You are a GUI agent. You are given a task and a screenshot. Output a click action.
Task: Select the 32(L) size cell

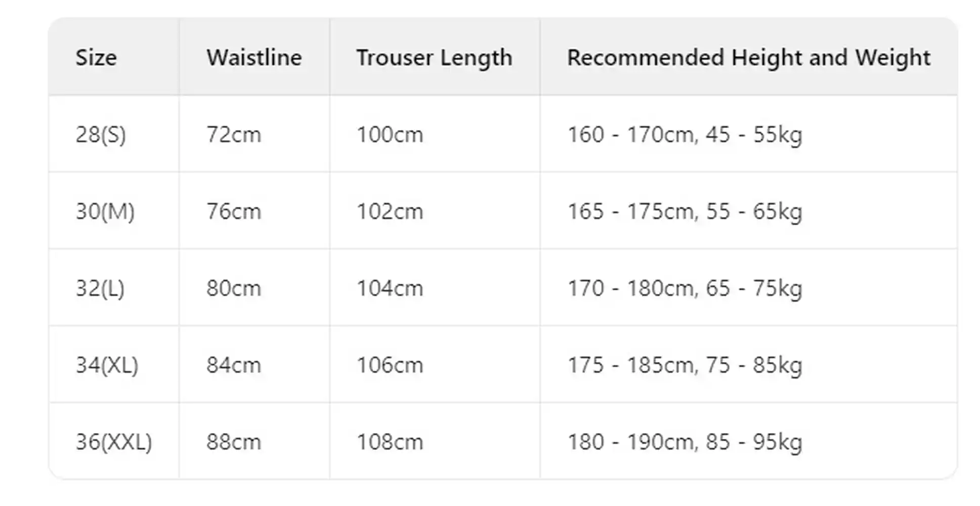100,288
